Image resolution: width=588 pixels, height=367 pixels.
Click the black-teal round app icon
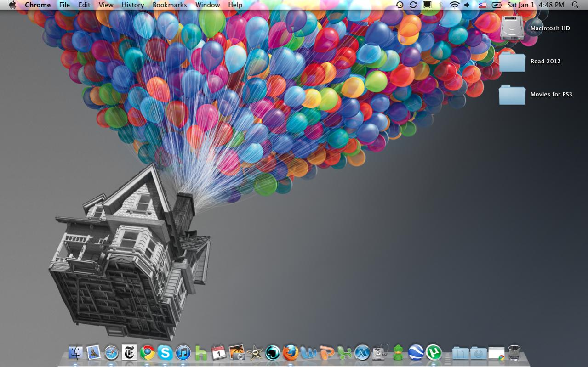pos(273,353)
